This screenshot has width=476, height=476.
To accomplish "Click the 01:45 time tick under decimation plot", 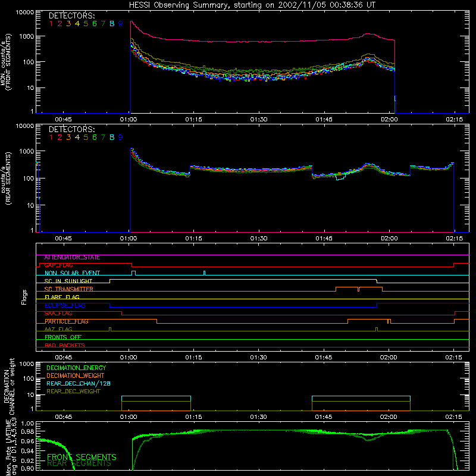I will pos(324,417).
